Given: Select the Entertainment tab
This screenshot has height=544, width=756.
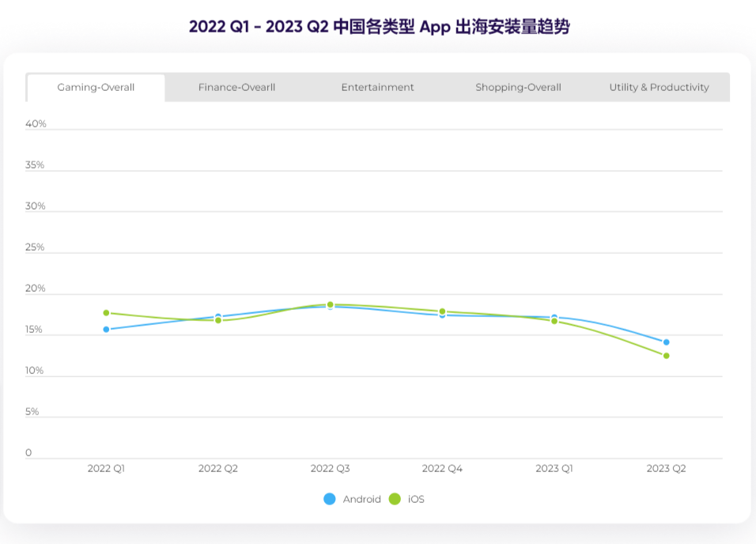Looking at the screenshot, I should (x=377, y=88).
